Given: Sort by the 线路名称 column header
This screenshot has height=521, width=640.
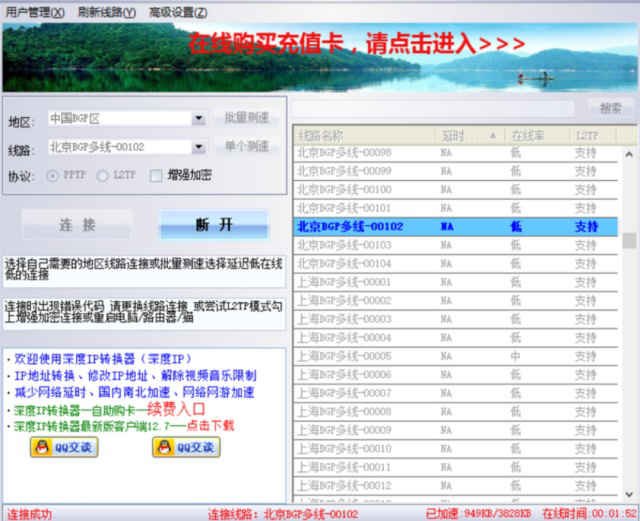Looking at the screenshot, I should click(364, 135).
